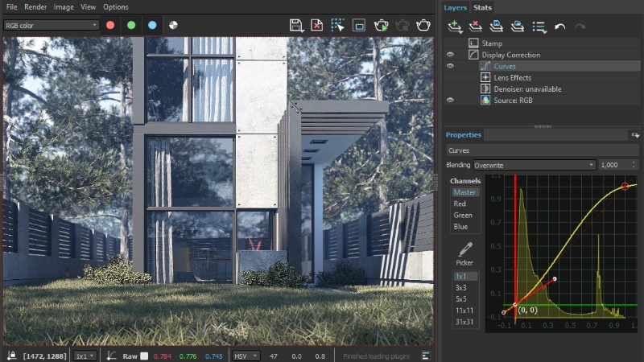The width and height of the screenshot is (644, 362).
Task: Hide the Curves layer with its eye
Action: [x=450, y=66]
